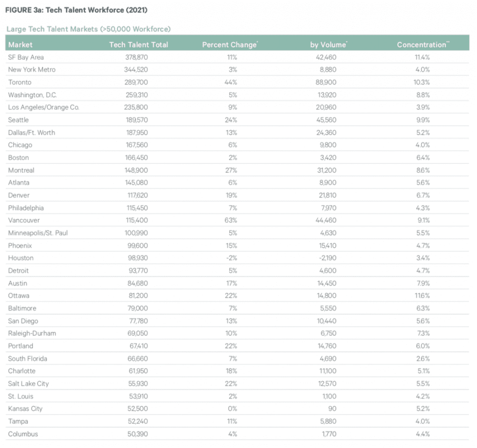Click the Tech Talent Total column header
The height and width of the screenshot is (448, 477).
pyautogui.click(x=138, y=45)
